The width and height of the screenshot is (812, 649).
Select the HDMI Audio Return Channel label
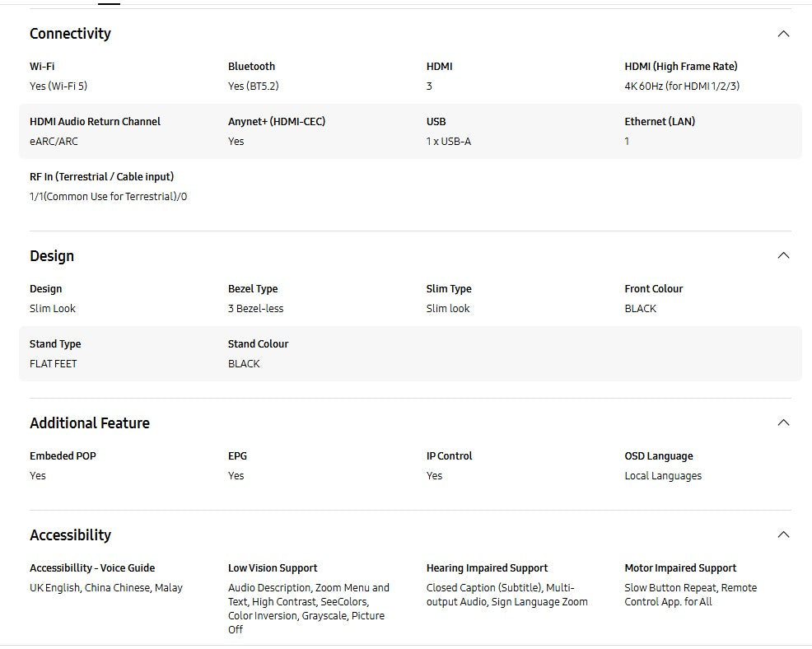click(x=95, y=122)
